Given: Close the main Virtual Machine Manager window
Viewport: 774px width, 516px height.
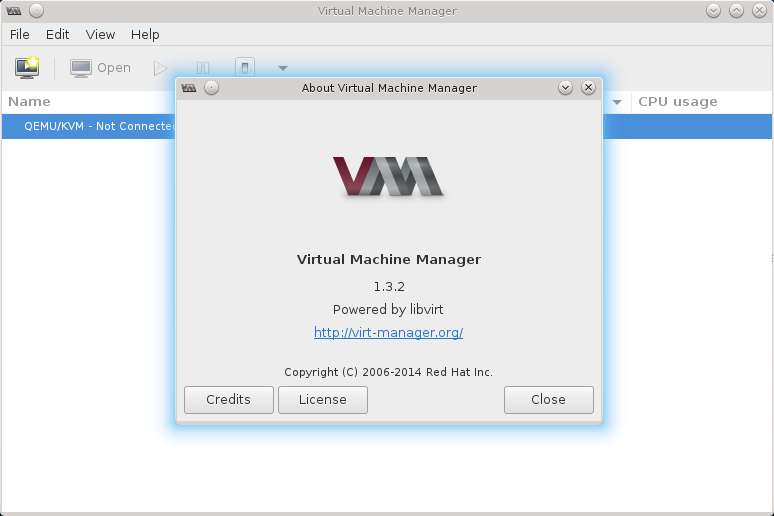Looking at the screenshot, I should [x=759, y=10].
